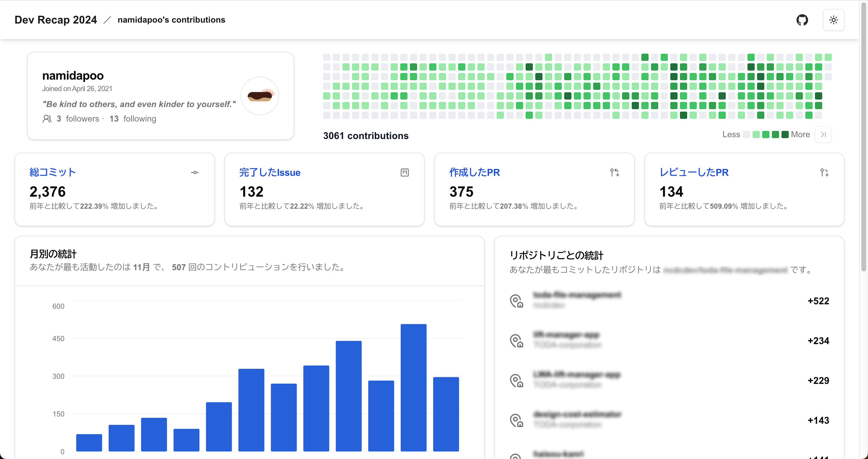Click the PR review icon on レビューしたPR card
This screenshot has height=459, width=868.
(x=825, y=172)
